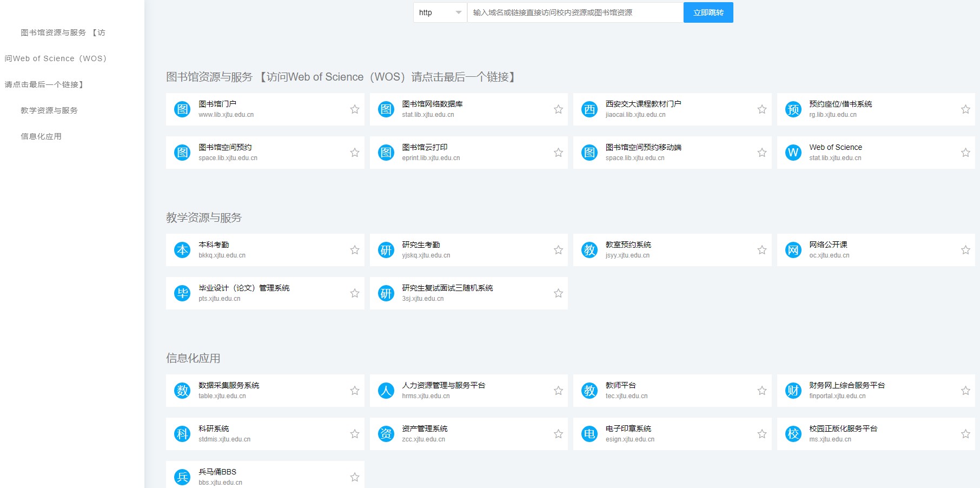Star the 兵马俑BBS entry
Image resolution: width=980 pixels, height=488 pixels.
pyautogui.click(x=355, y=477)
